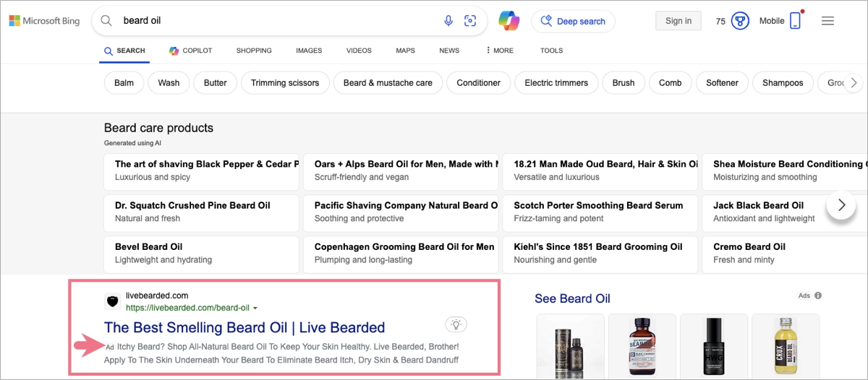Click the Microsoft Bing logo

(x=44, y=21)
